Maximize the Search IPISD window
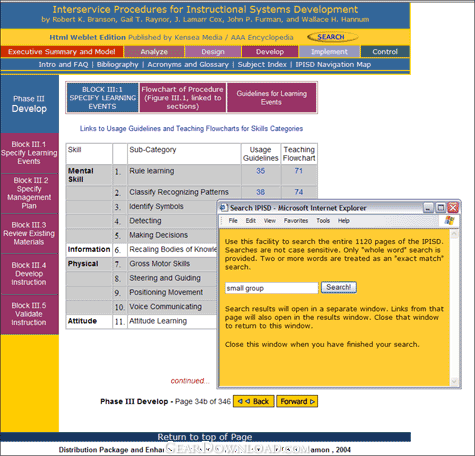This screenshot has width=475, height=456. pos(441,208)
